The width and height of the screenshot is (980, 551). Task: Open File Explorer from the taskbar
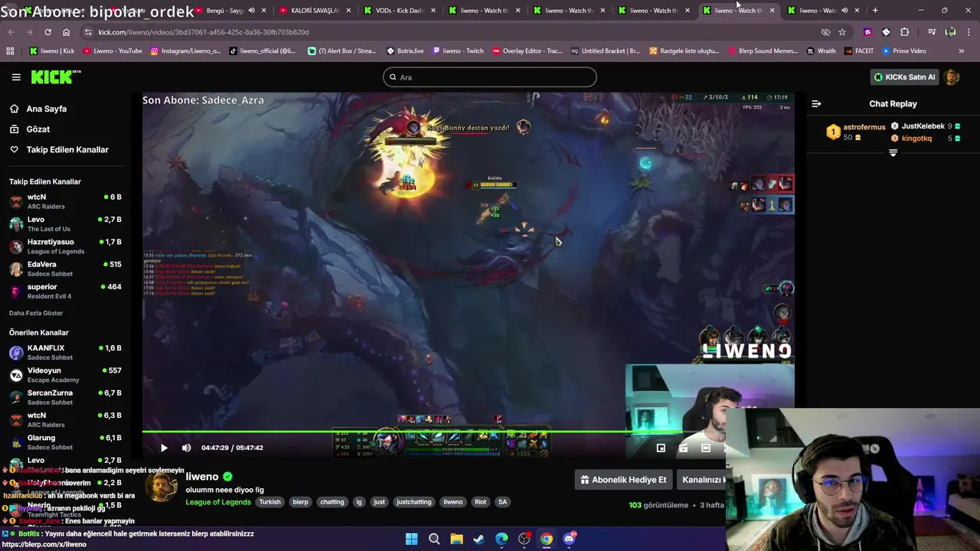456,539
